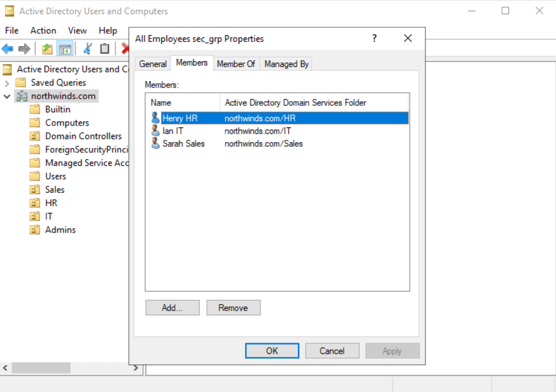Viewport: 556px width, 392px height.
Task: Open the Managed By tab
Action: 286,64
